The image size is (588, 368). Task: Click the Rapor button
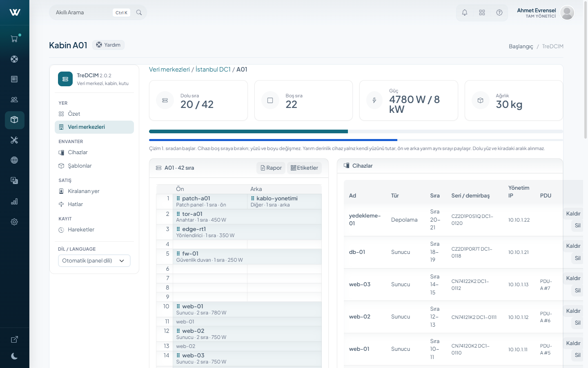271,168
